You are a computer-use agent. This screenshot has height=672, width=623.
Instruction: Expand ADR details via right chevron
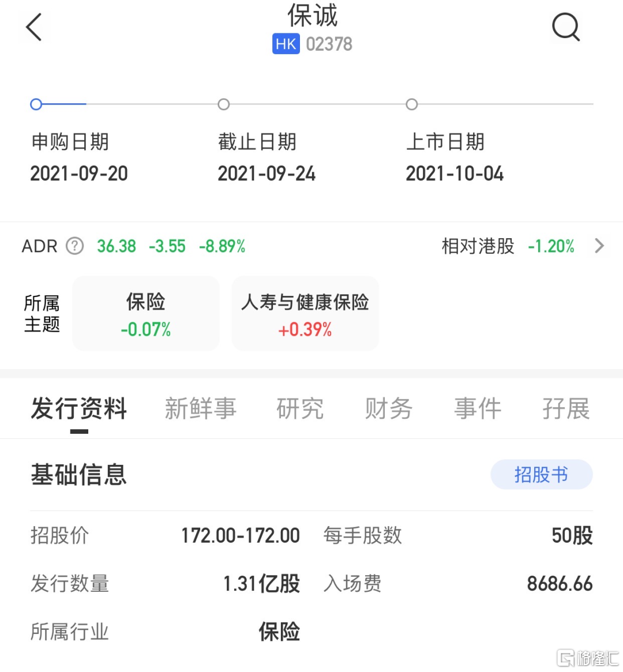coord(599,246)
